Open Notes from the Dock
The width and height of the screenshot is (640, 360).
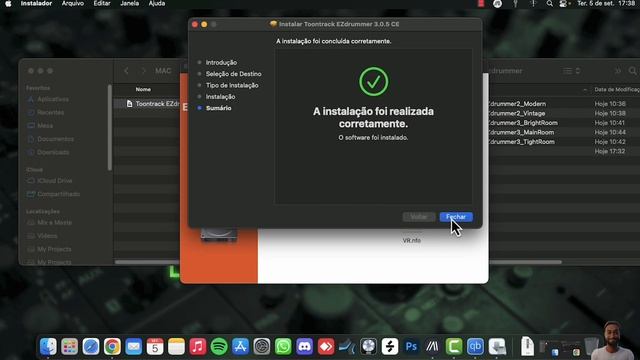click(x=176, y=347)
